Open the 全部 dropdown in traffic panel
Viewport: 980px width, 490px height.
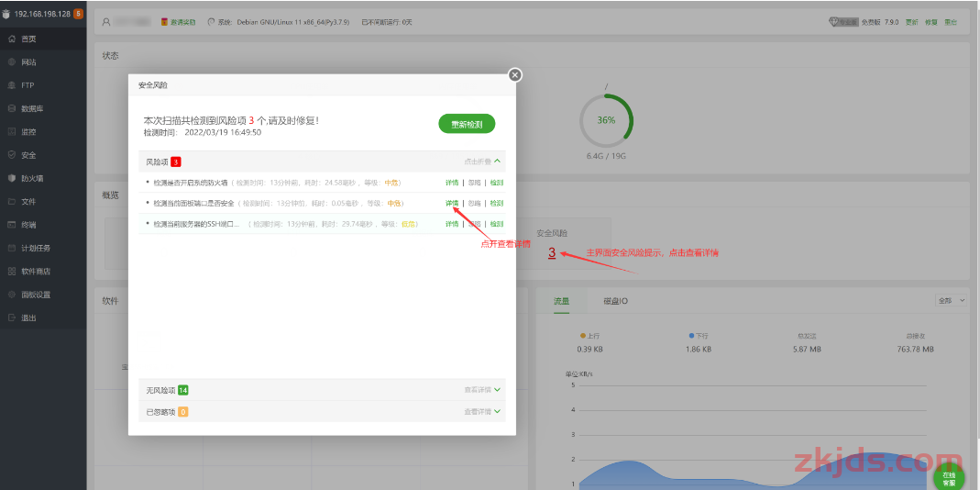coord(952,300)
